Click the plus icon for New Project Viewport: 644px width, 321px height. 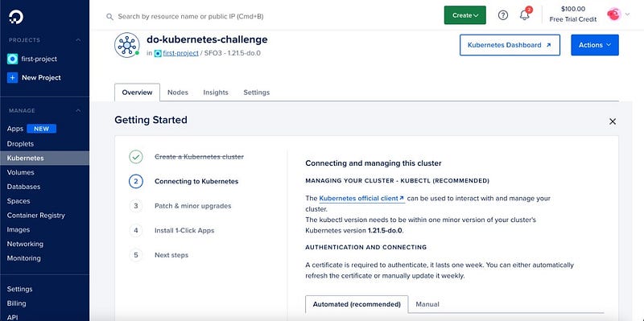click(12, 77)
